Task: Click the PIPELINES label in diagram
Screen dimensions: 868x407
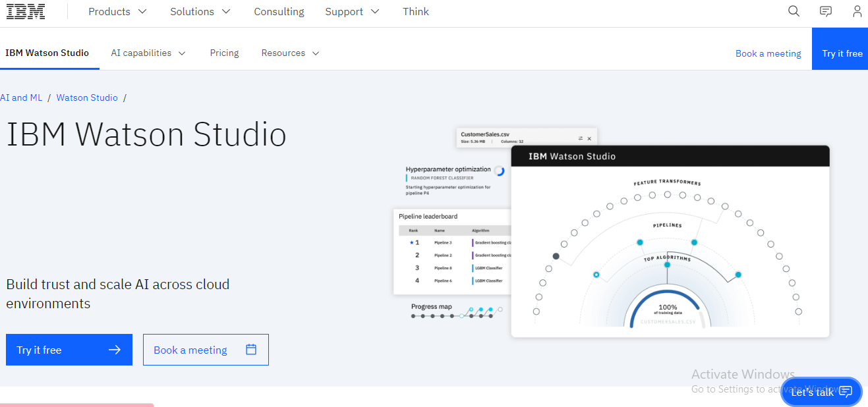Action: tap(667, 225)
